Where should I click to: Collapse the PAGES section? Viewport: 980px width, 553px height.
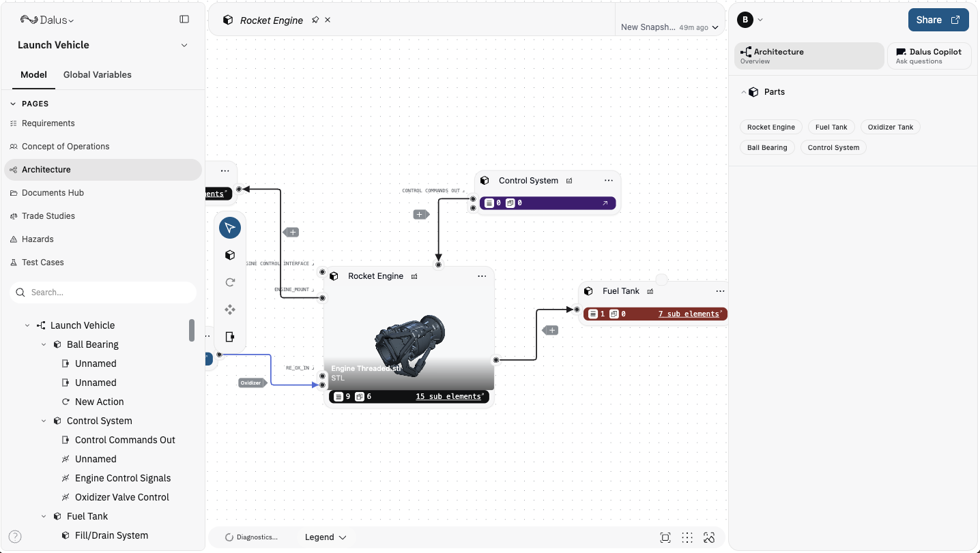[13, 104]
